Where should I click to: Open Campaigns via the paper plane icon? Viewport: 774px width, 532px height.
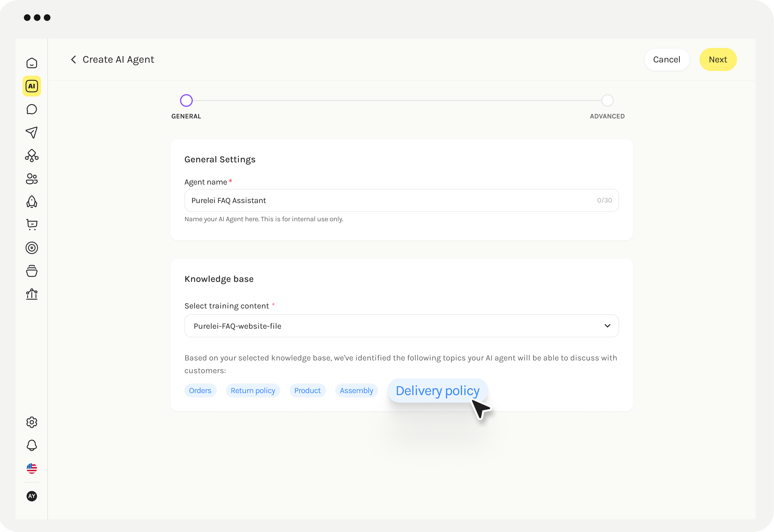pos(32,133)
